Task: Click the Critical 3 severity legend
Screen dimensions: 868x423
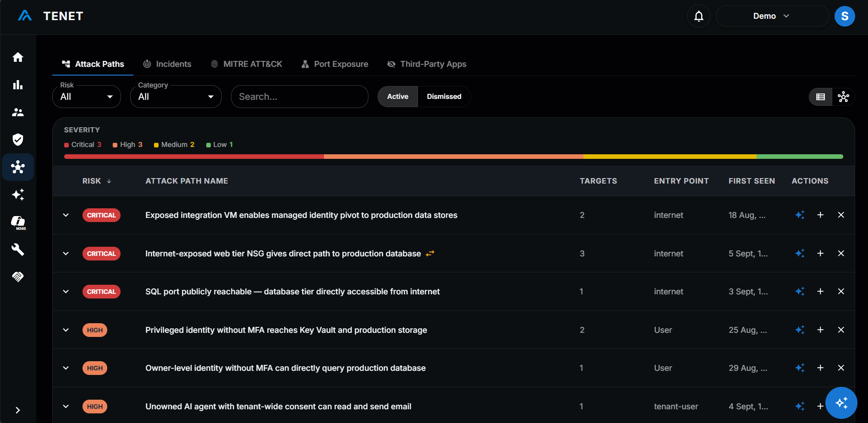Action: tap(83, 145)
